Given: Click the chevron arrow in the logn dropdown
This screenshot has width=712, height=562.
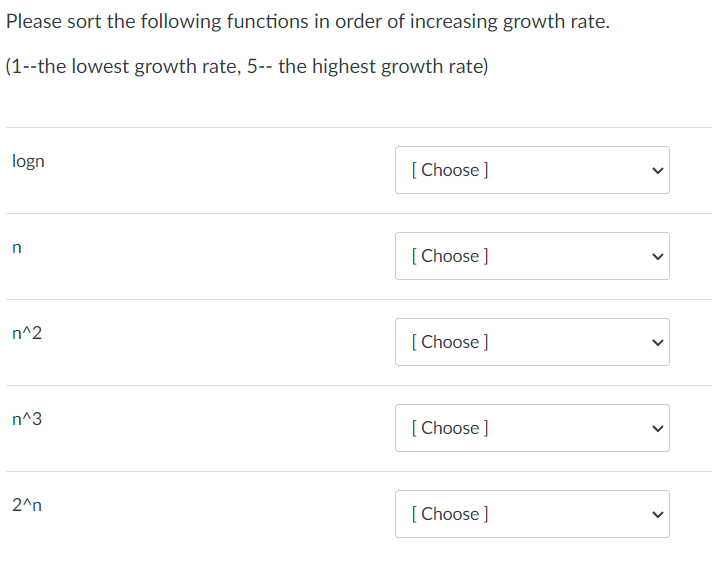Looking at the screenshot, I should (x=656, y=170).
